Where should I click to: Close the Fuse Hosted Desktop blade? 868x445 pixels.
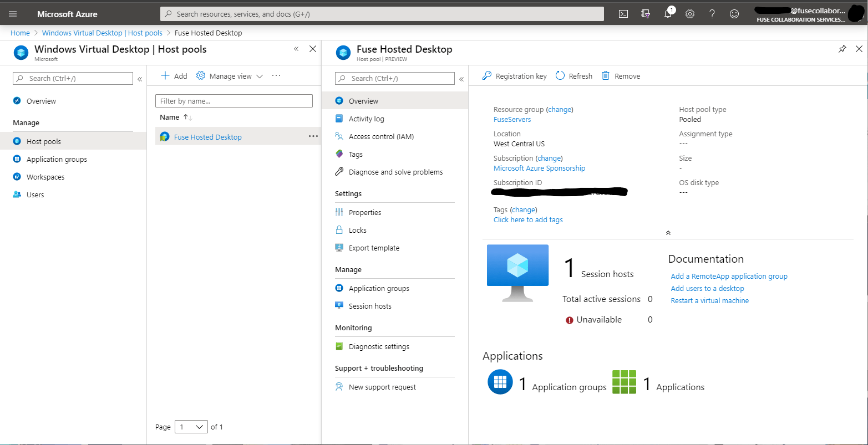click(x=859, y=49)
